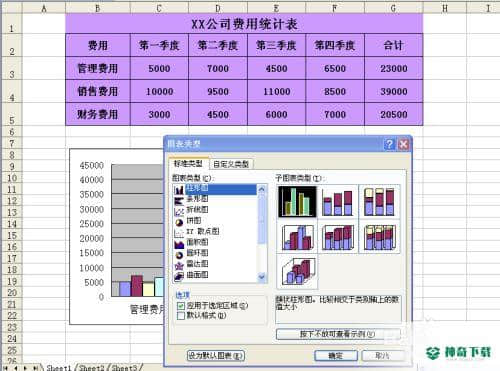This screenshot has height=371, width=500.
Task: Select the 3D column sub-chart in the bottom row
Action: click(x=297, y=272)
